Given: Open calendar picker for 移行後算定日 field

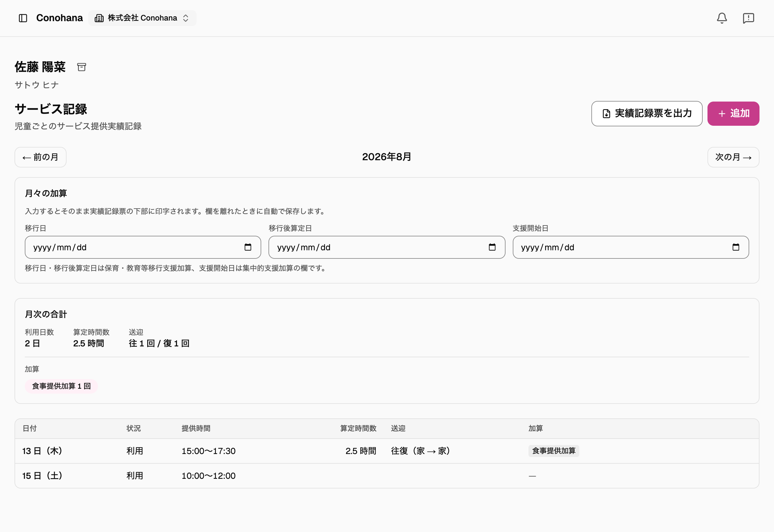Looking at the screenshot, I should pos(492,247).
